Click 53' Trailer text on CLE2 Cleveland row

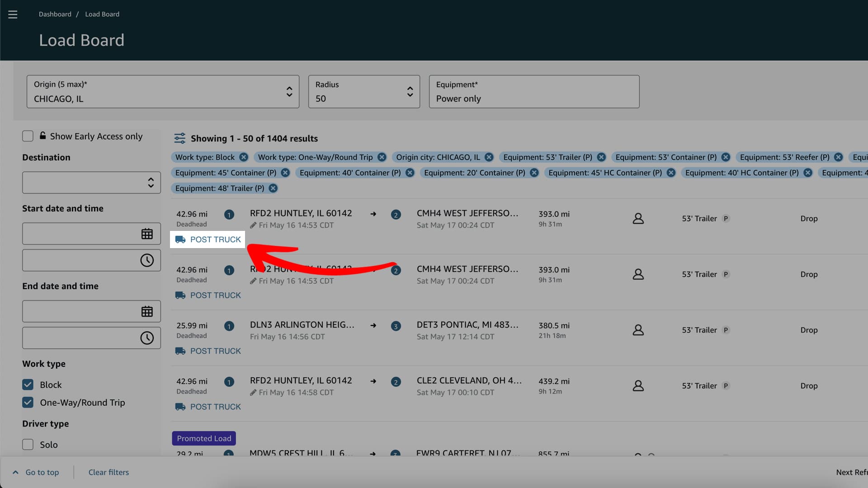click(699, 386)
